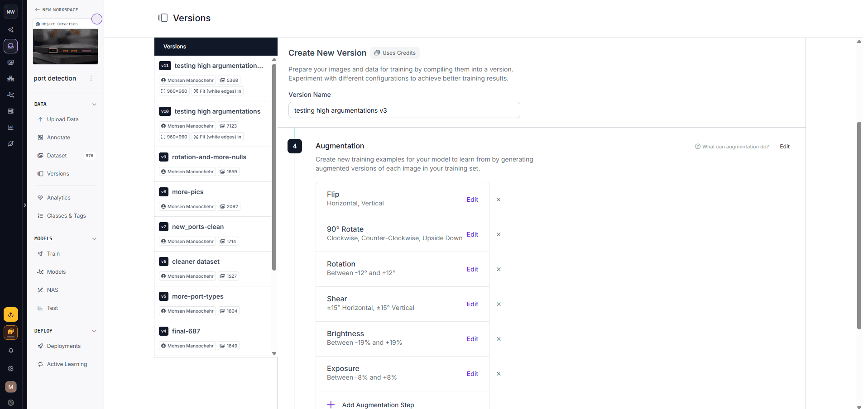Screen dimensions: 868x409
Task: Expand the sidebar with the arrow handle
Action: pos(24,205)
